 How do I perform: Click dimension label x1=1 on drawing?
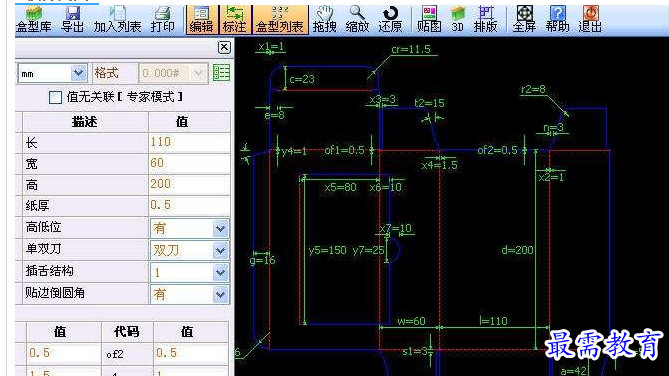[x=271, y=46]
